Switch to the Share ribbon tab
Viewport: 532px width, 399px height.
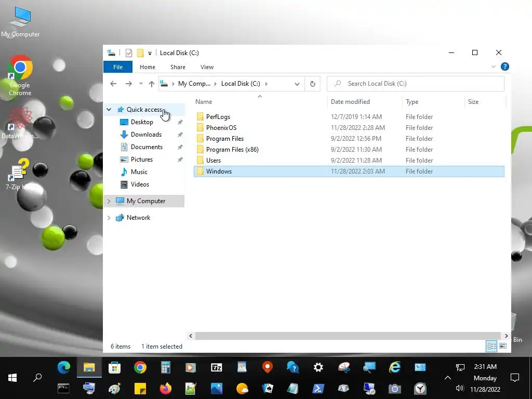(178, 67)
